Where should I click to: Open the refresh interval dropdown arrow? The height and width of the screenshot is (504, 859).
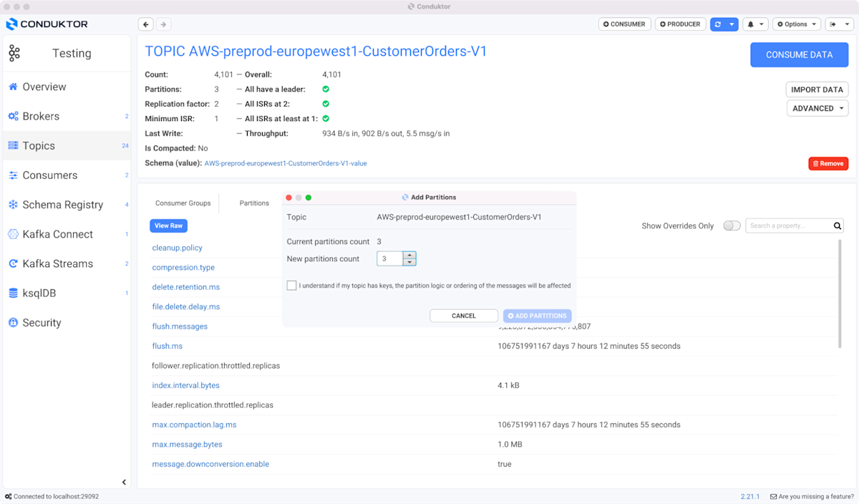click(x=731, y=24)
